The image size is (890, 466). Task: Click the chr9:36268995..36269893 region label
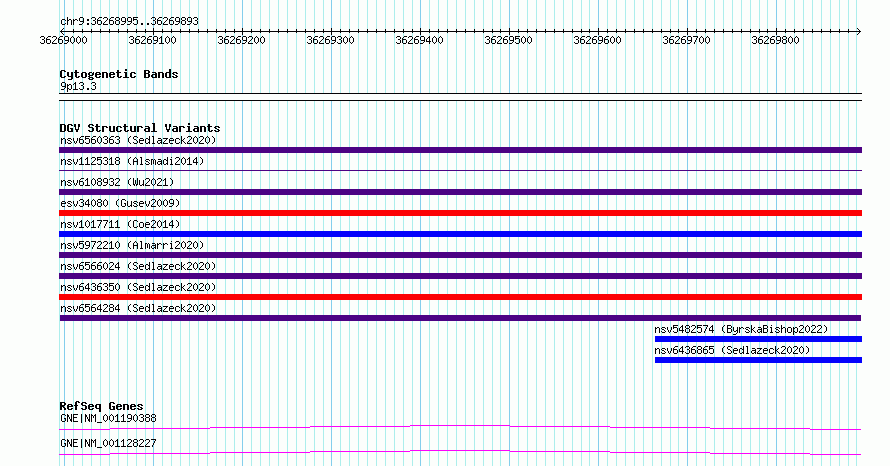click(129, 22)
